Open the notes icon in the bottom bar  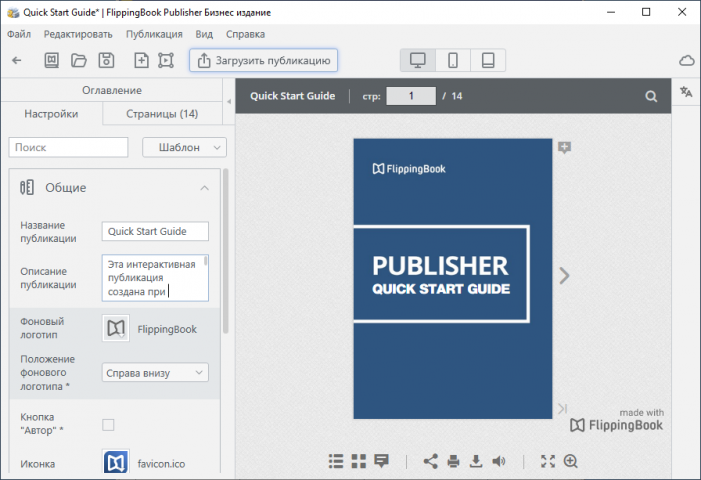381,461
